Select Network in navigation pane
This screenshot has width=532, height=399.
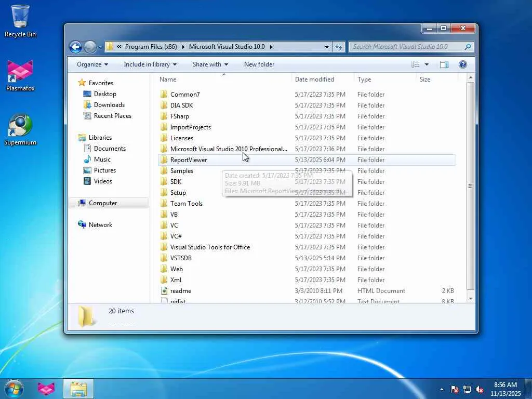point(100,224)
